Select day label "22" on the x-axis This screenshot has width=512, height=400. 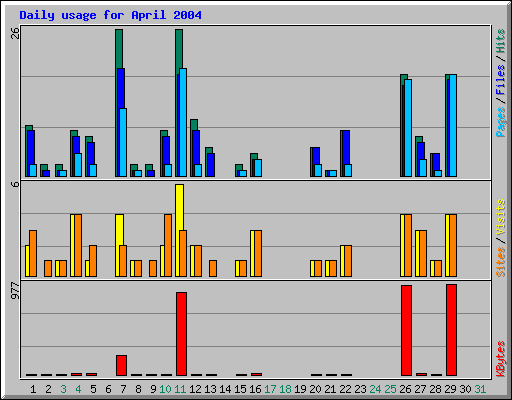click(x=345, y=389)
